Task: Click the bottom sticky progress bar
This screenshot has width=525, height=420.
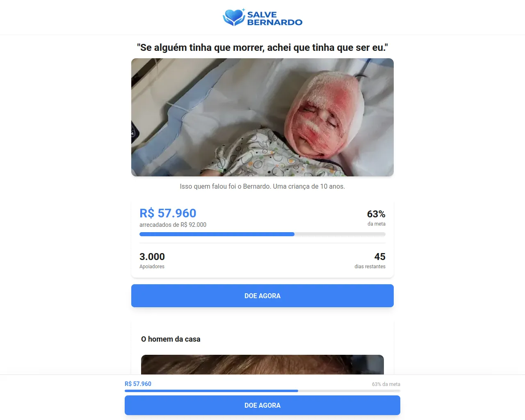Action: [262, 391]
